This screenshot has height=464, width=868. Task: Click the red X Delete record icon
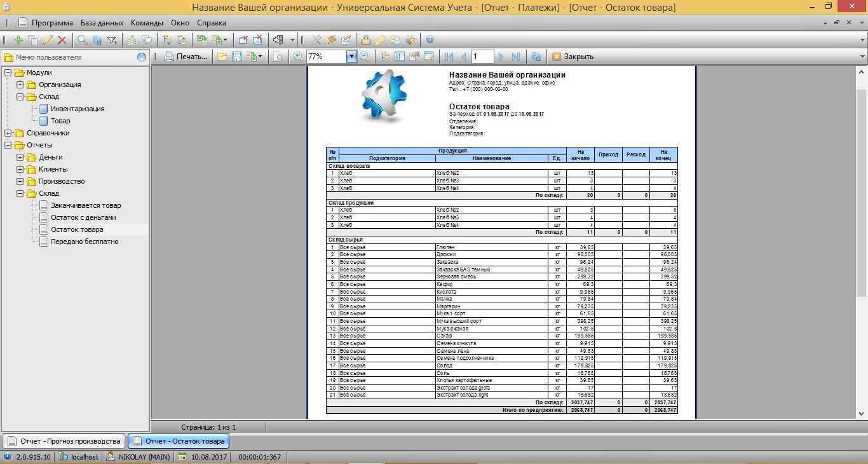(x=62, y=40)
